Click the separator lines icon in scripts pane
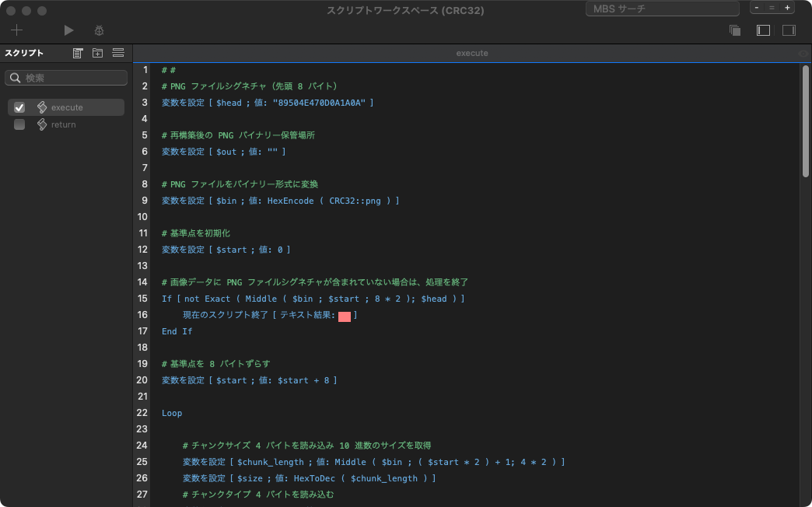Viewport: 812px width, 507px height. (118, 53)
